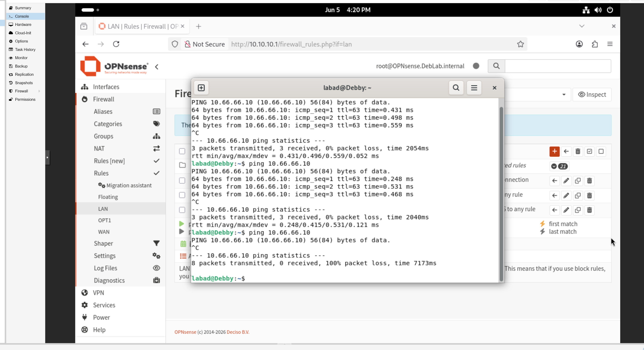Open the terminal hamburger menu

pyautogui.click(x=474, y=88)
